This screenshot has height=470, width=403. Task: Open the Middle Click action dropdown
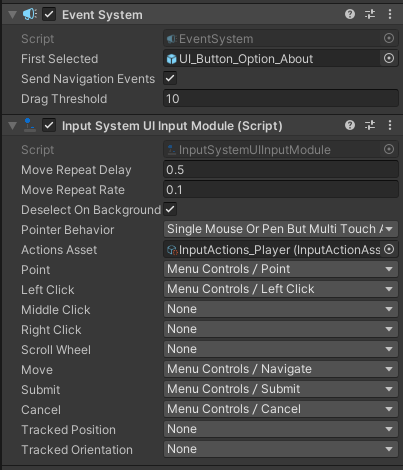[281, 309]
